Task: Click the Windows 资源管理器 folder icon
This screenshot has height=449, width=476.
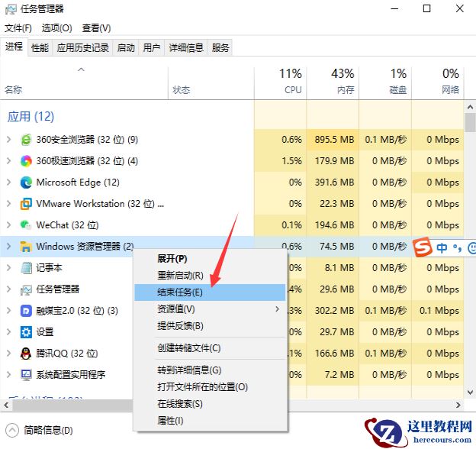Action: point(26,247)
